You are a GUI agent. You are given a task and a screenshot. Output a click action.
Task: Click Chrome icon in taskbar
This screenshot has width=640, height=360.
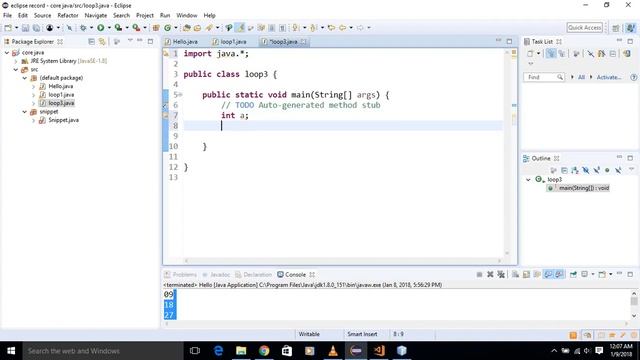coord(264,351)
